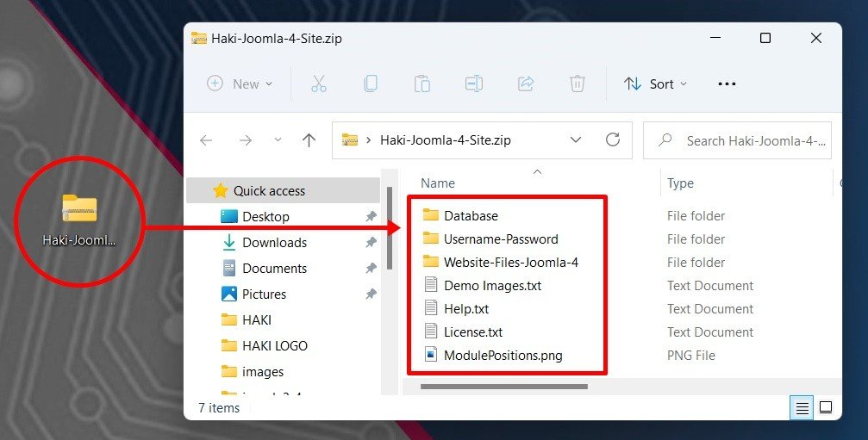Screen dimensions: 868x440
Task: Click the Paste clipboard icon
Action: pyautogui.click(x=422, y=84)
